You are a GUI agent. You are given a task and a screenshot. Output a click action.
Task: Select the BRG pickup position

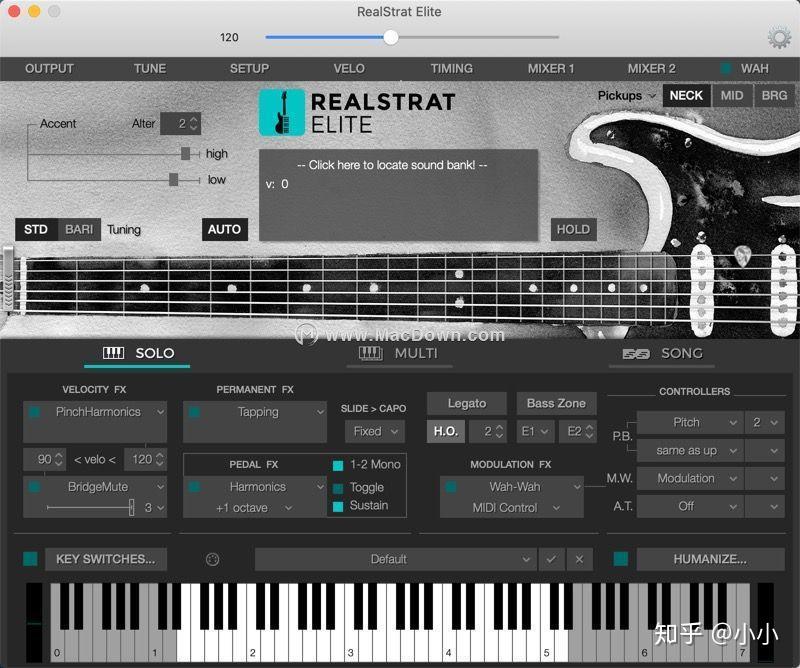pyautogui.click(x=773, y=95)
